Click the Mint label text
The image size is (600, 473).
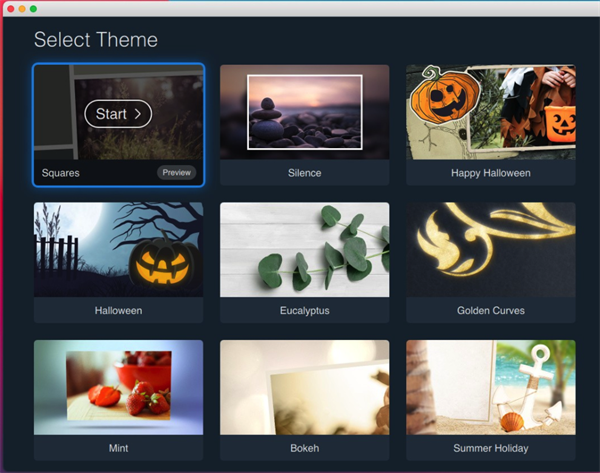119,448
